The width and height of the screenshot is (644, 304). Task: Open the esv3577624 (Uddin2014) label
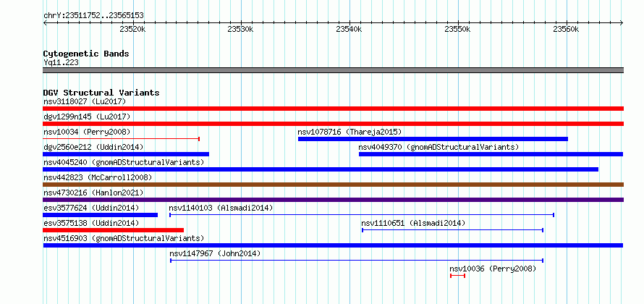91,208
